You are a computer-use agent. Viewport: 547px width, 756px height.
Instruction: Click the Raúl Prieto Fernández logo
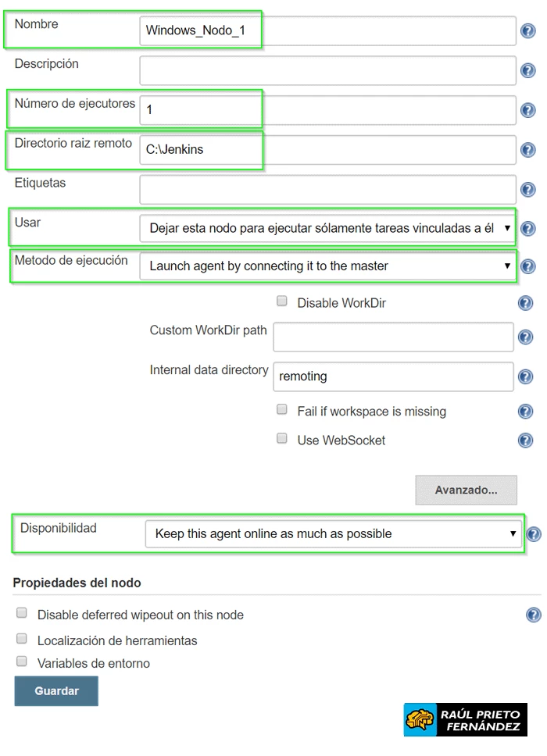coord(465,719)
